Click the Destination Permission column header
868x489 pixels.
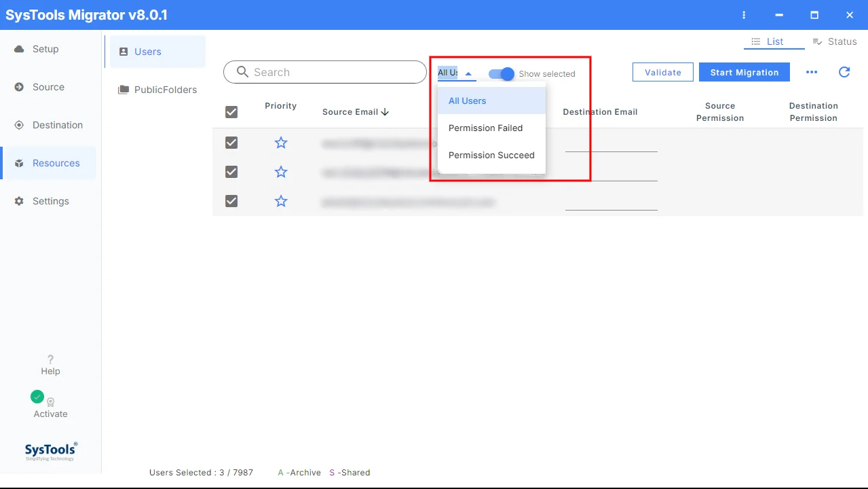tap(814, 112)
